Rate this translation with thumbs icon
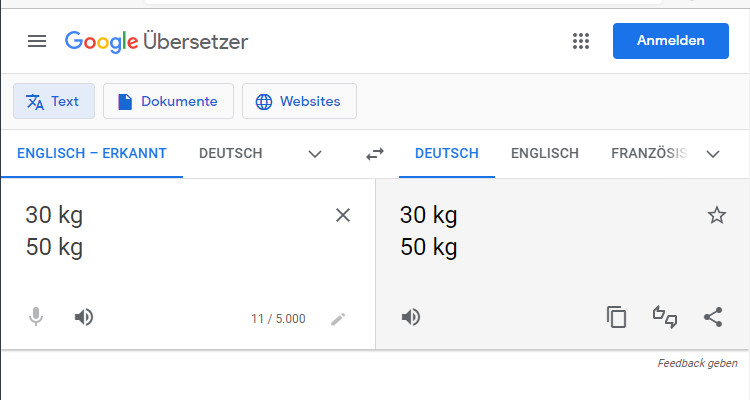 tap(665, 317)
